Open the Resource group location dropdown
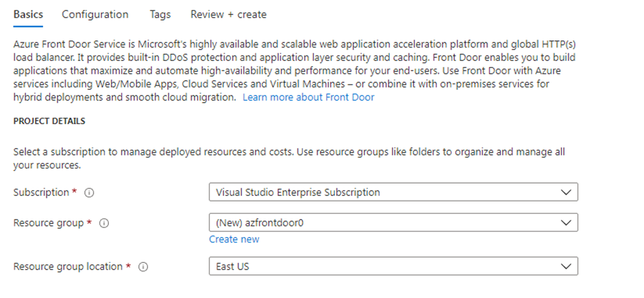 click(x=393, y=266)
